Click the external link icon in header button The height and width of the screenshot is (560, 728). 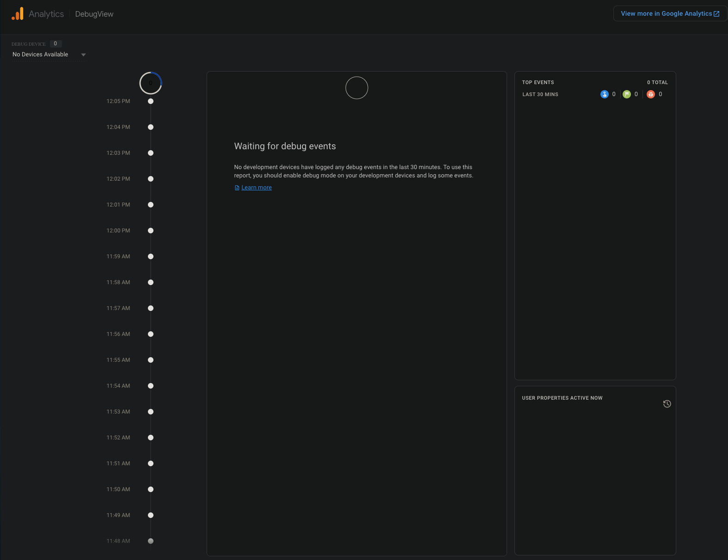(x=716, y=14)
